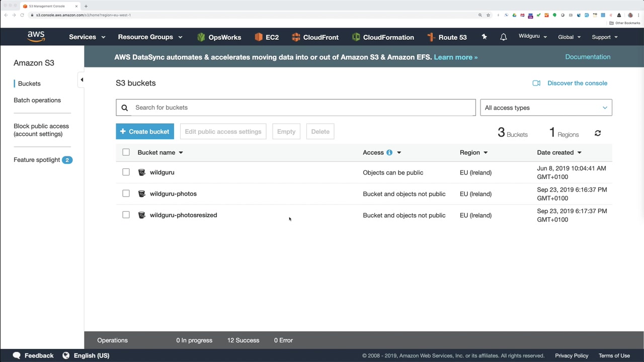644x362 pixels.
Task: Click the pin shortcuts icon
Action: (484, 37)
